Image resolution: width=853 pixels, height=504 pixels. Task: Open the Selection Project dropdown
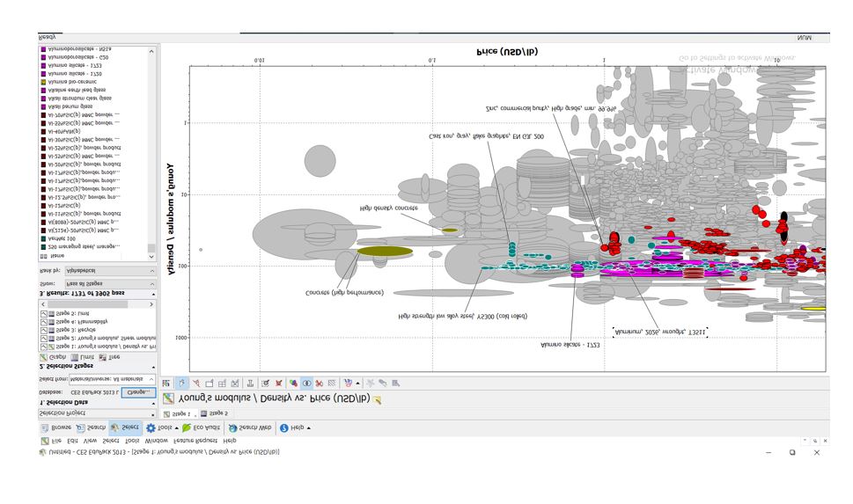(x=97, y=413)
